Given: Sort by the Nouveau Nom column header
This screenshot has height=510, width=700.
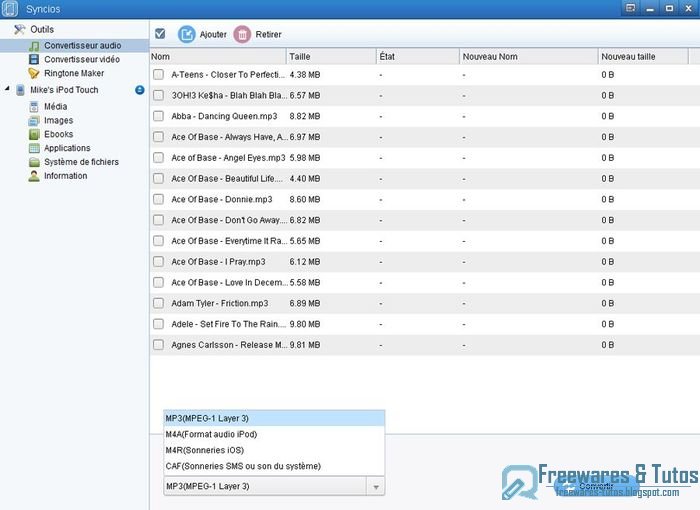Looking at the screenshot, I should click(529, 57).
